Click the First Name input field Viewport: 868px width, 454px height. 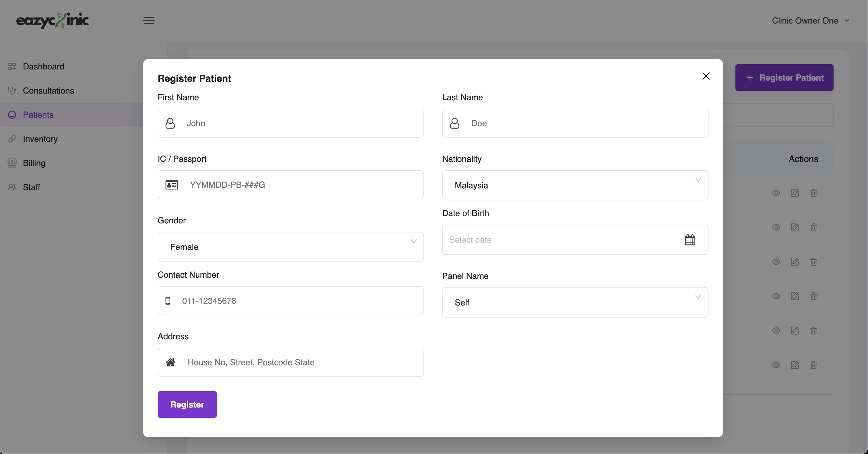291,123
